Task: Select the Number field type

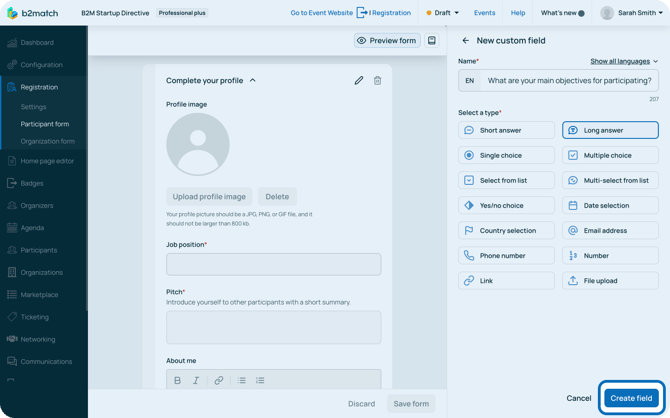Action: [x=610, y=256]
